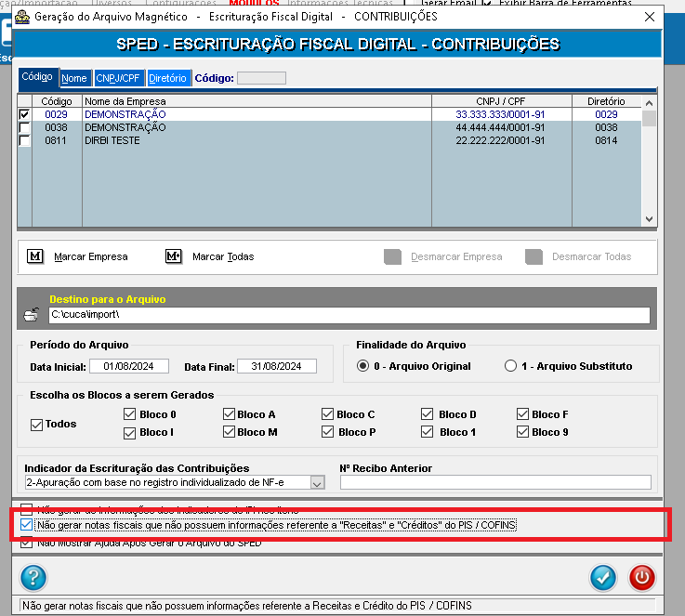Image resolution: width=685 pixels, height=616 pixels.
Task: Select 1 - Arquivo Substituto radio option
Action: [x=510, y=365]
